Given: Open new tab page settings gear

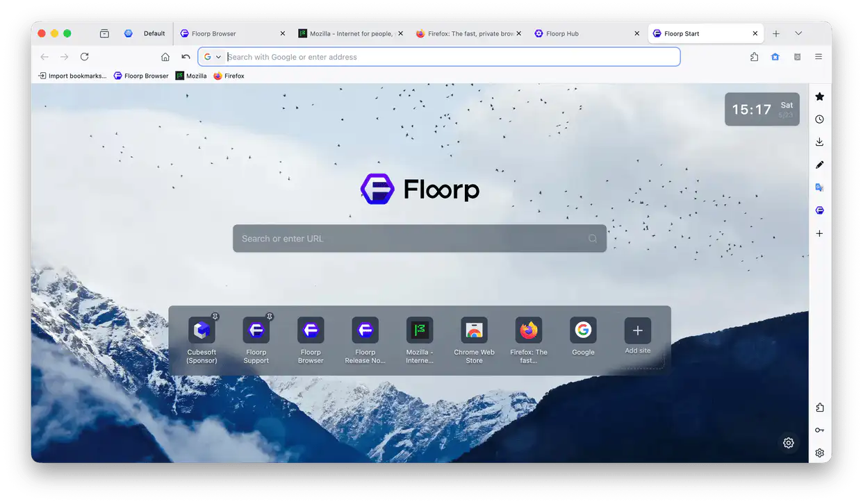Looking at the screenshot, I should [x=789, y=443].
